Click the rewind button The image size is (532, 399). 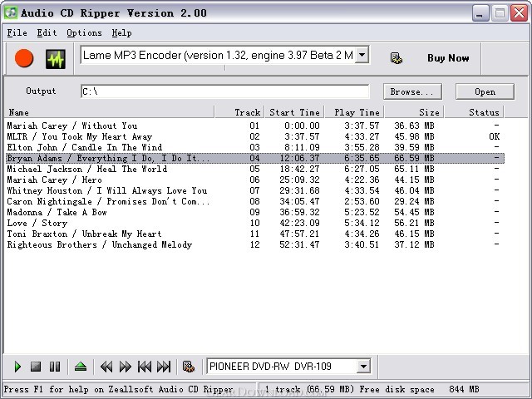point(106,367)
